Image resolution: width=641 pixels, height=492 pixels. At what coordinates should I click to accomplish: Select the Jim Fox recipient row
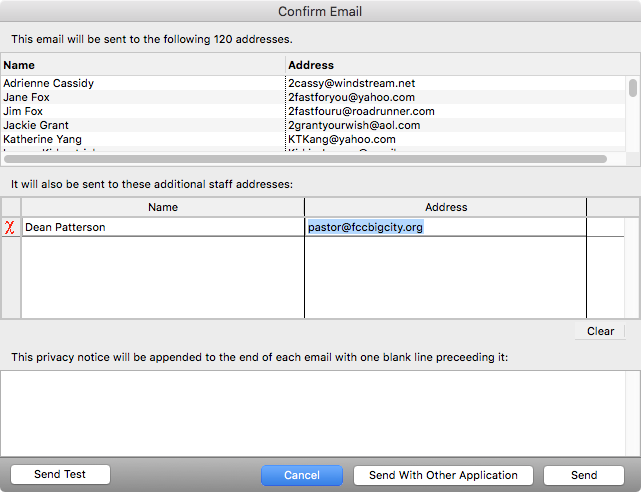143,111
